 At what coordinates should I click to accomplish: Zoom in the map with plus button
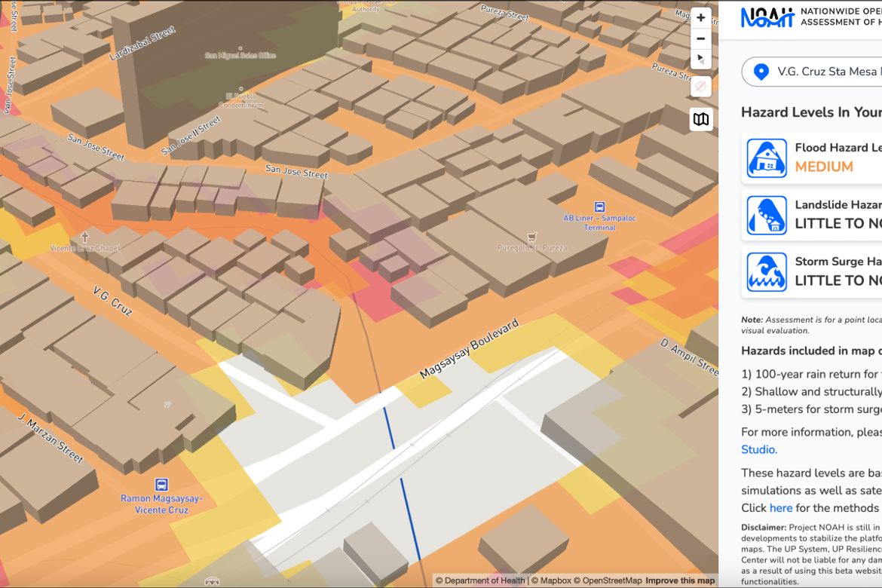click(x=701, y=17)
